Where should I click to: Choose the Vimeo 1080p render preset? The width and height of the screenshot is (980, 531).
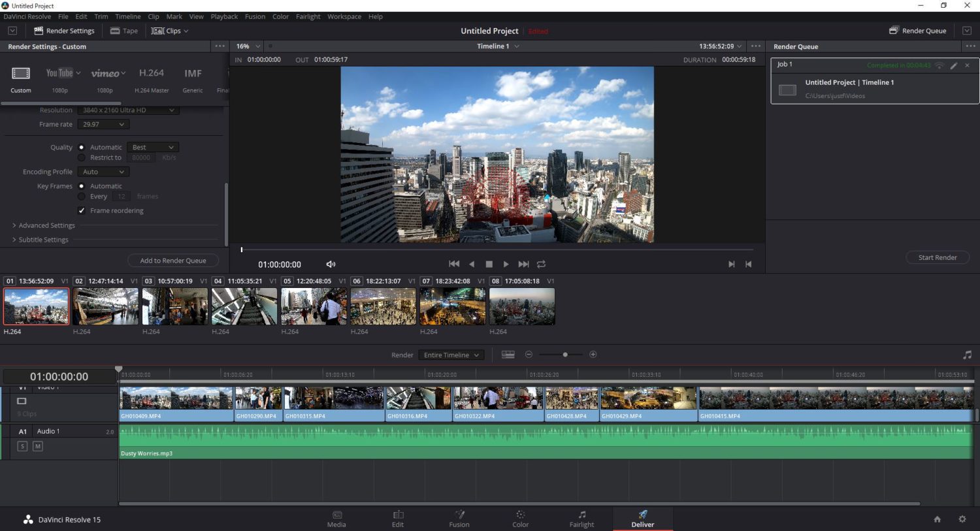(x=105, y=74)
